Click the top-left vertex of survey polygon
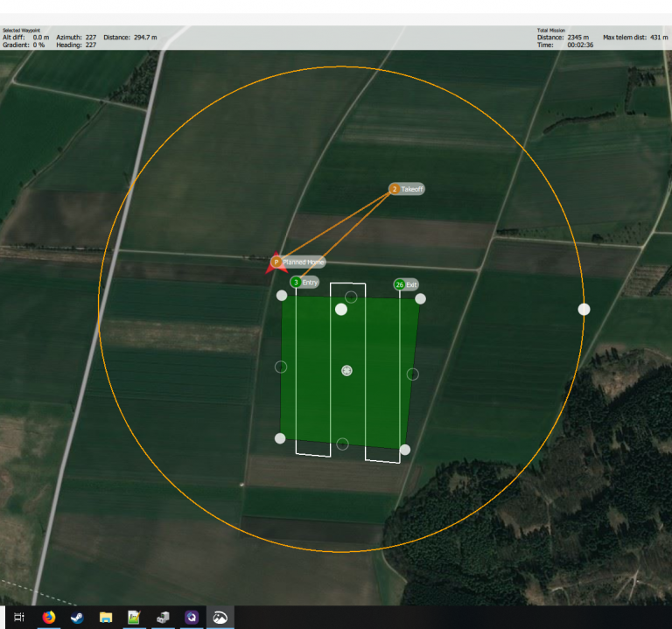672x629 pixels. (x=282, y=296)
